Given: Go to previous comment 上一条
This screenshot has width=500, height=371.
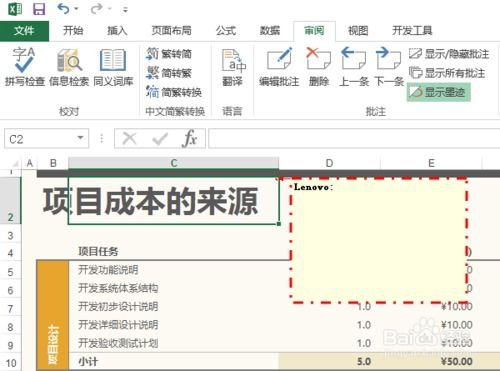Looking at the screenshot, I should (x=354, y=67).
